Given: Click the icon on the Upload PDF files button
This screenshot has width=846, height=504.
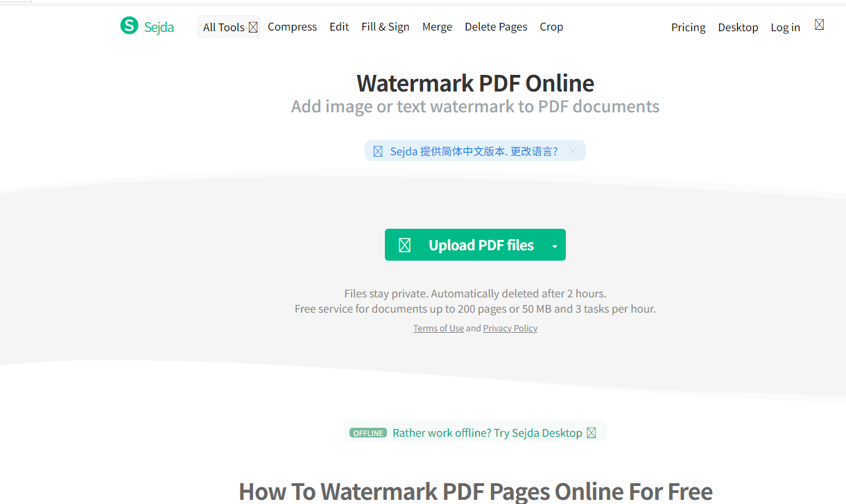Looking at the screenshot, I should pyautogui.click(x=405, y=245).
